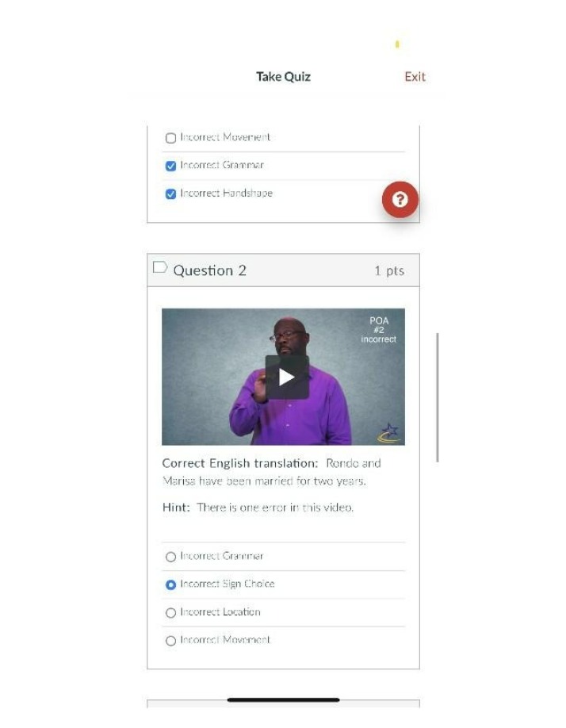Click the POA #2 incorrect caption in video
The height and width of the screenshot is (728, 566).
(x=379, y=330)
